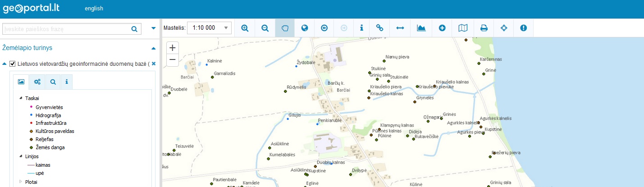Click the locate crosshair tool

click(504, 28)
